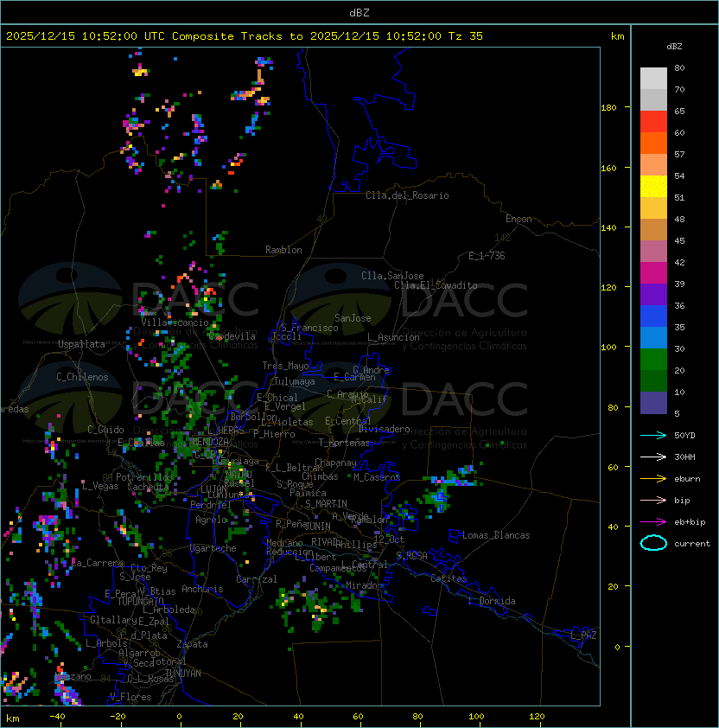Image resolution: width=719 pixels, height=728 pixels.
Task: Click the '180' tick on vertical km axis
Action: pyautogui.click(x=608, y=108)
